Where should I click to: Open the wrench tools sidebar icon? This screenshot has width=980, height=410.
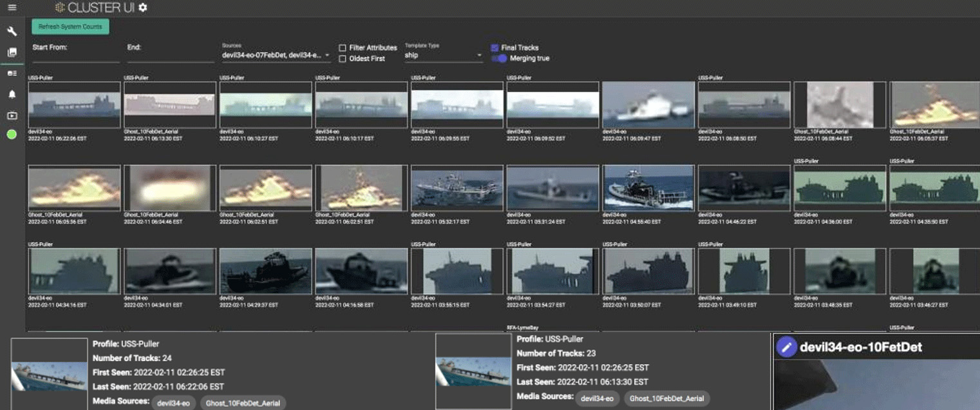tap(12, 31)
